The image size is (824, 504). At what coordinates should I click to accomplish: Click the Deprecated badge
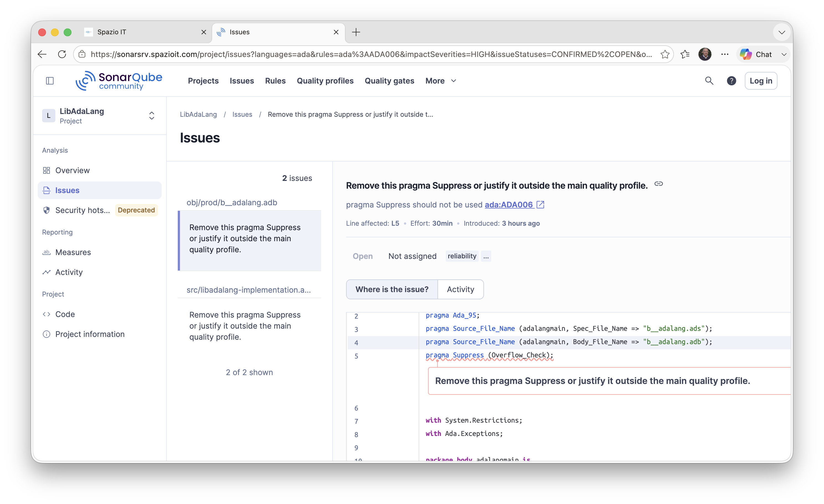(x=136, y=210)
